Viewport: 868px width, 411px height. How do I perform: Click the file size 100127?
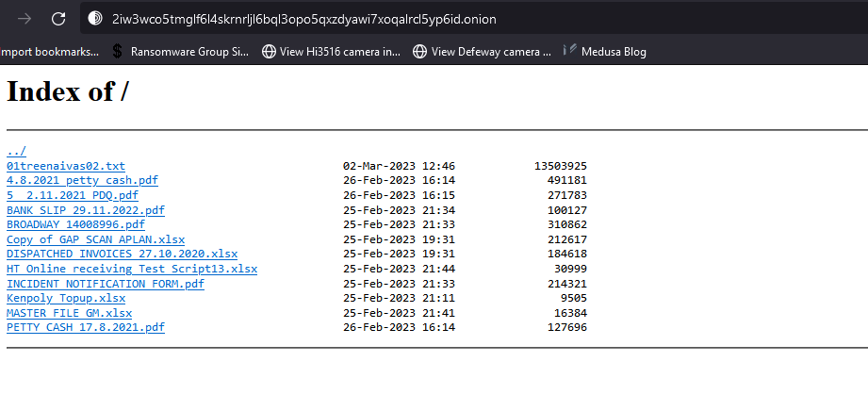567,210
